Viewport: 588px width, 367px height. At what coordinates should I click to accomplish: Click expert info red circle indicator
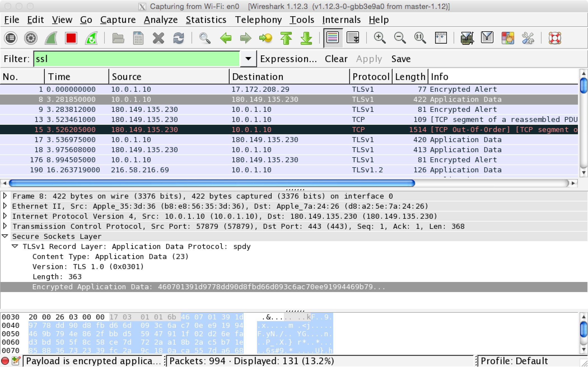click(5, 361)
